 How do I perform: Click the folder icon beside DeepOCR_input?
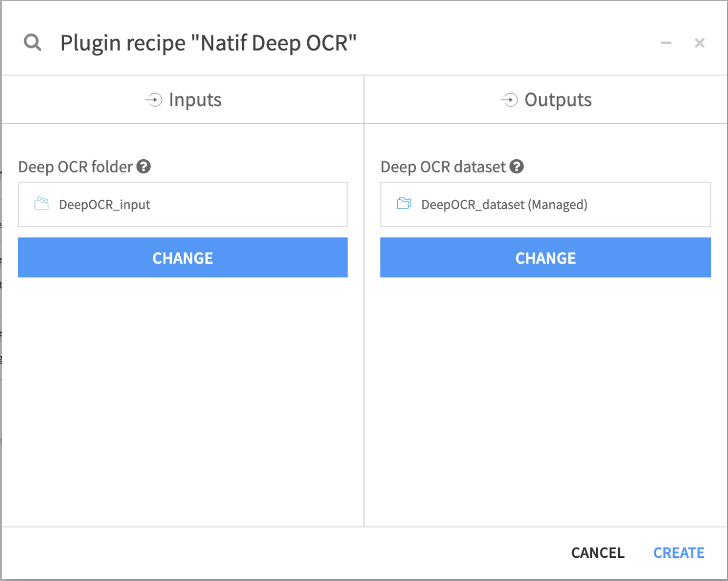(x=41, y=204)
